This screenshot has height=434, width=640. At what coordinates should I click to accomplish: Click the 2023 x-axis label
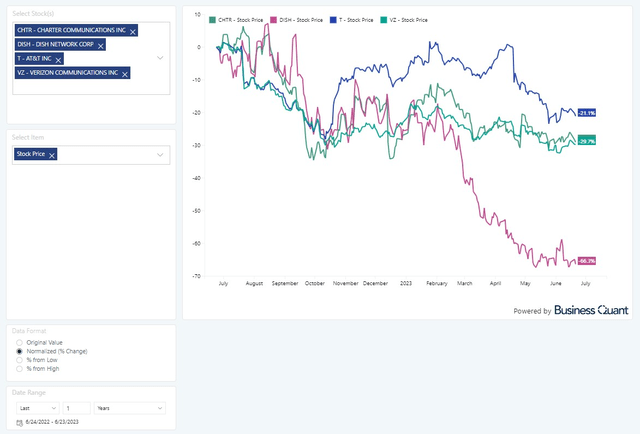click(406, 283)
